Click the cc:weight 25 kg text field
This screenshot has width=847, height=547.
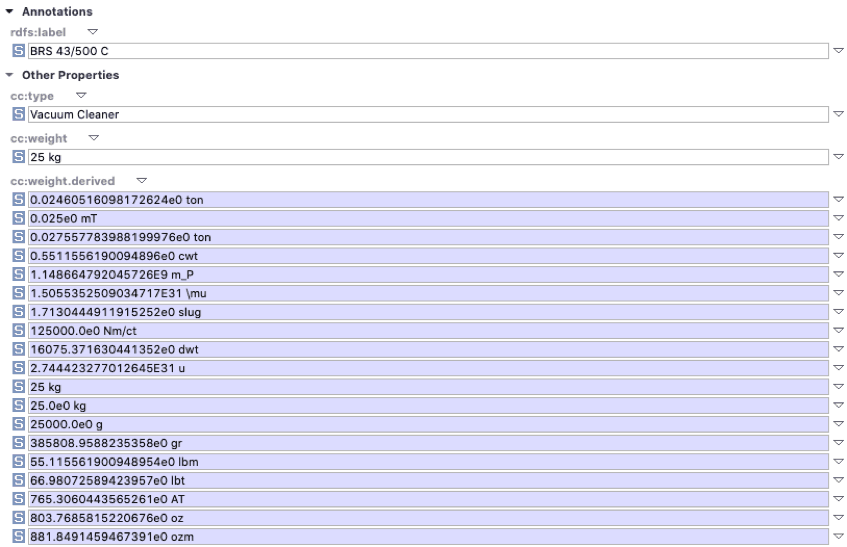420,157
